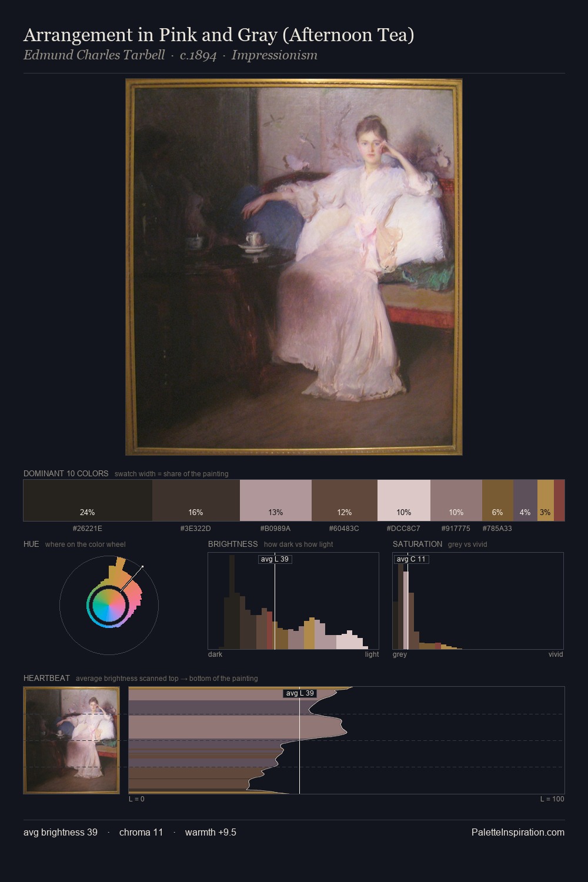This screenshot has width=588, height=882.
Task: Select the narrow red swatch at palette end
Action: point(559,500)
